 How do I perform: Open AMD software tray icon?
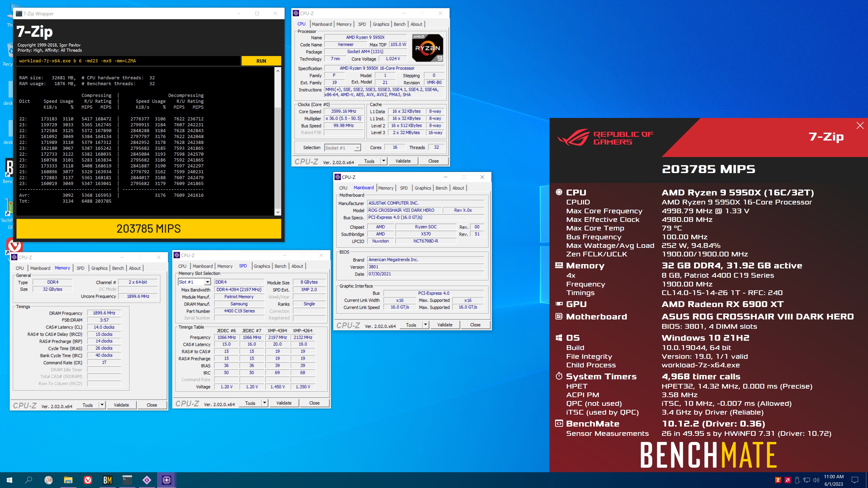[x=788, y=480]
